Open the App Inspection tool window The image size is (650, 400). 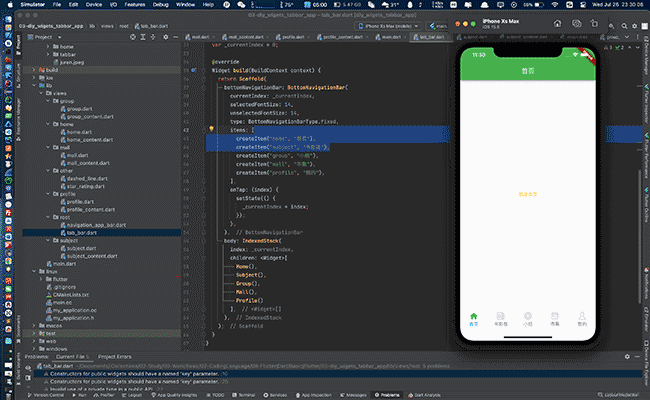313,395
